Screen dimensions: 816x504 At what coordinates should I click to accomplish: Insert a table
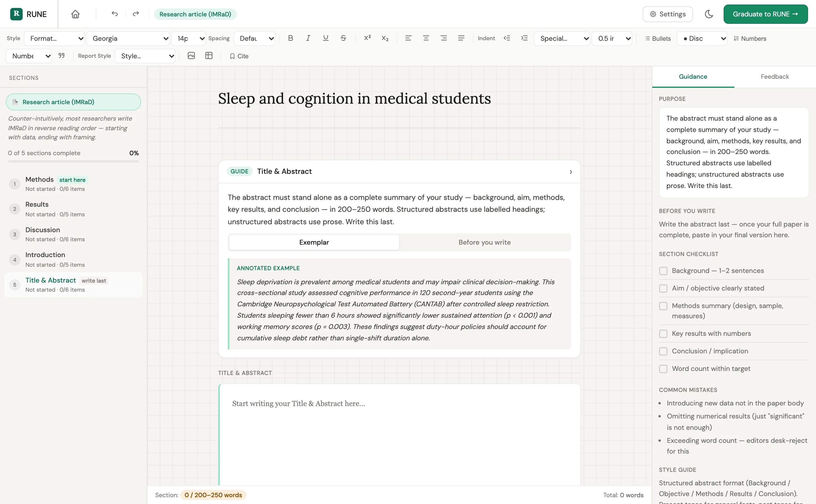(209, 56)
